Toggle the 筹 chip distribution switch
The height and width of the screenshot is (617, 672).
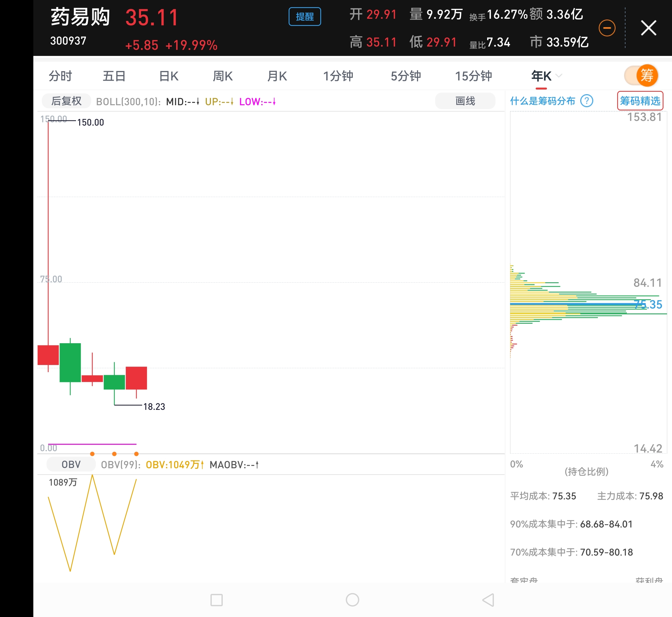641,76
